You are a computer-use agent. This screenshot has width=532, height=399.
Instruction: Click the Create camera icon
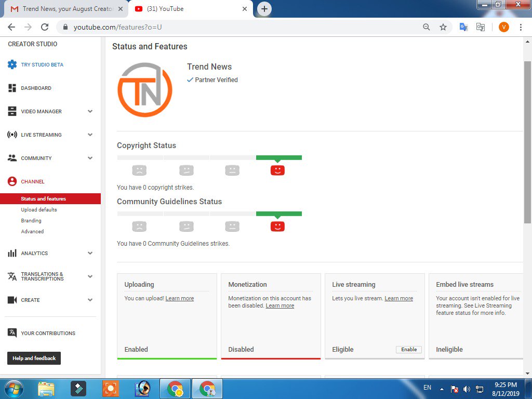click(12, 300)
